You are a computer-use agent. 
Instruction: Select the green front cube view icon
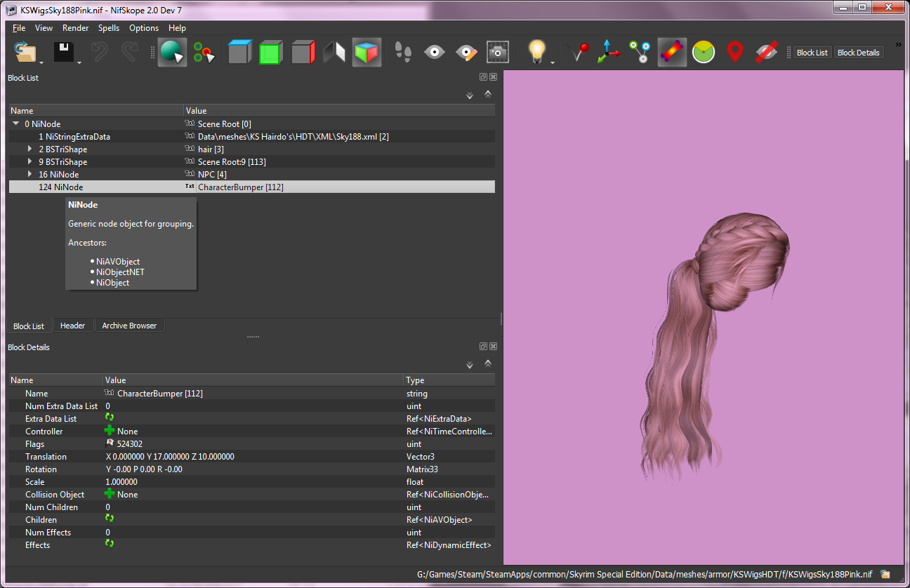coord(270,52)
